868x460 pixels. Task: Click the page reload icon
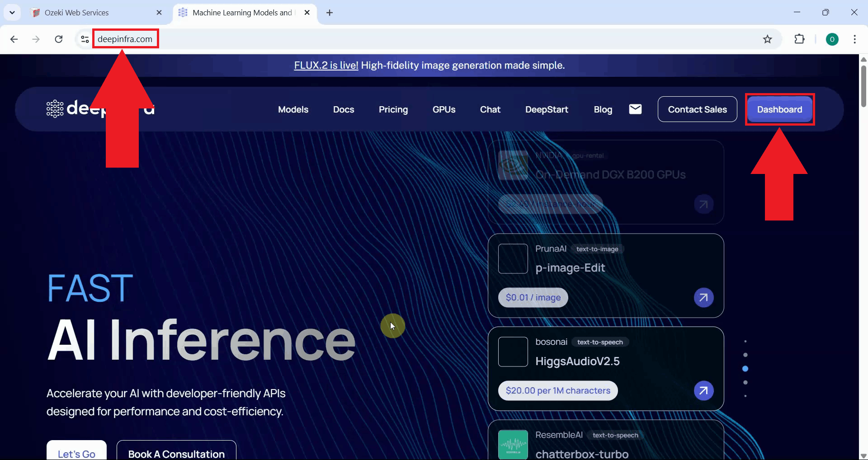pyautogui.click(x=59, y=39)
